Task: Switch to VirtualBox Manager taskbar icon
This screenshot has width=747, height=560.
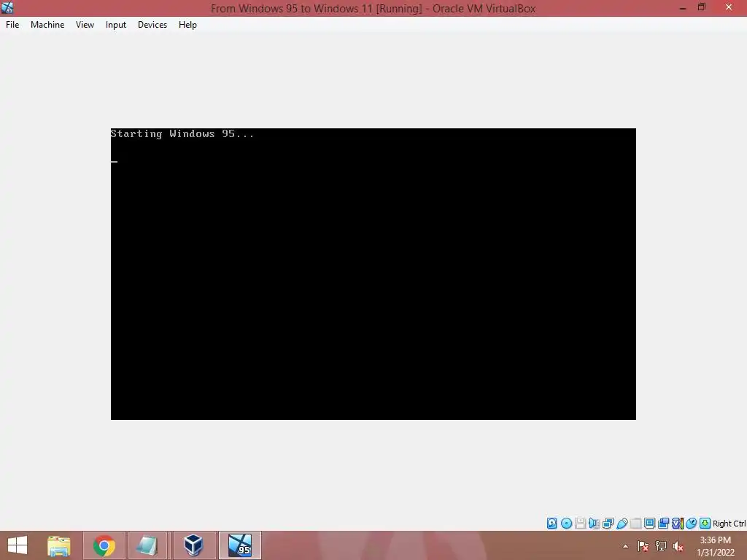Action: [x=193, y=545]
